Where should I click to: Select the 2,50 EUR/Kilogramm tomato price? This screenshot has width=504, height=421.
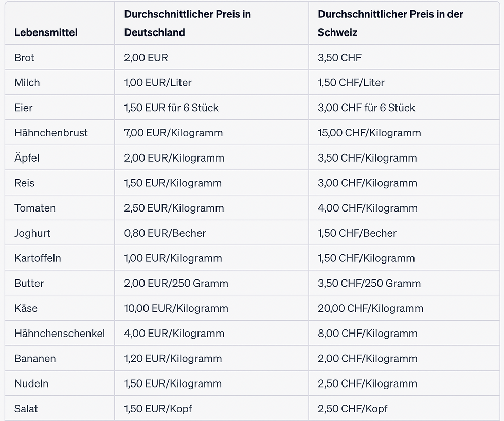(174, 208)
